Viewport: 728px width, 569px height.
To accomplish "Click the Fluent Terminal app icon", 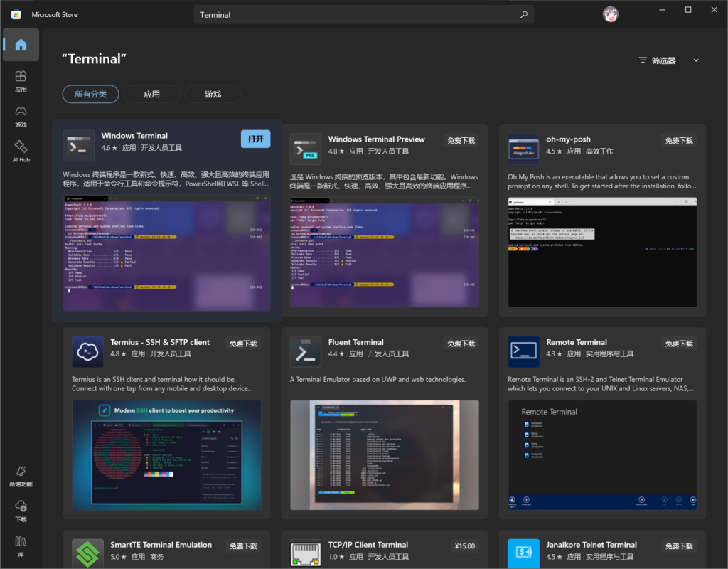I will pyautogui.click(x=306, y=351).
